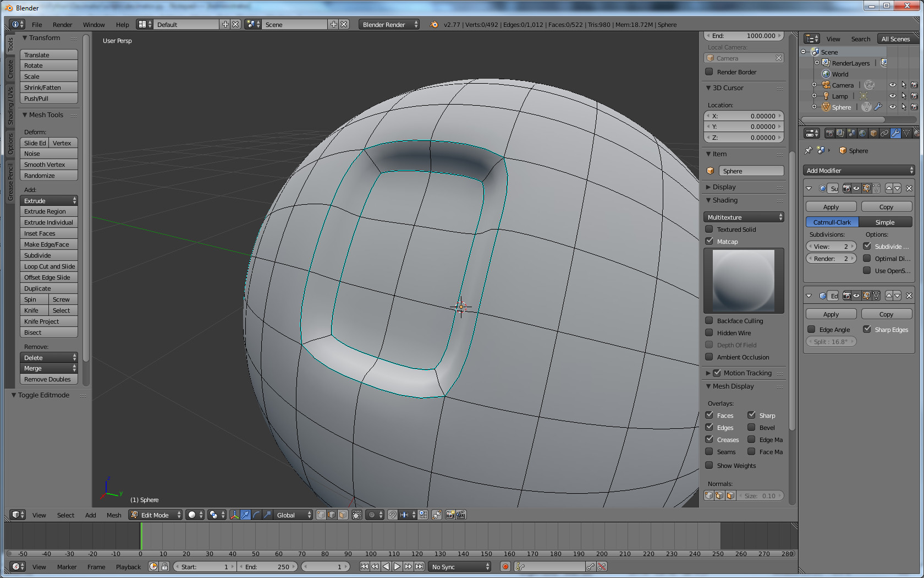Remove the Subsurf modifier with X
Image resolution: width=924 pixels, height=578 pixels.
coord(909,188)
